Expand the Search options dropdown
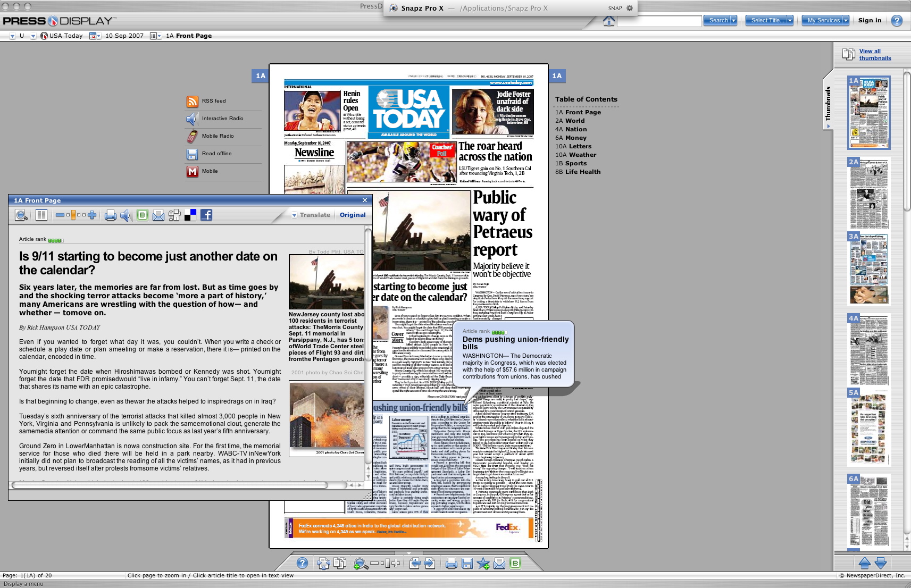The height and width of the screenshot is (588, 911). click(x=734, y=21)
